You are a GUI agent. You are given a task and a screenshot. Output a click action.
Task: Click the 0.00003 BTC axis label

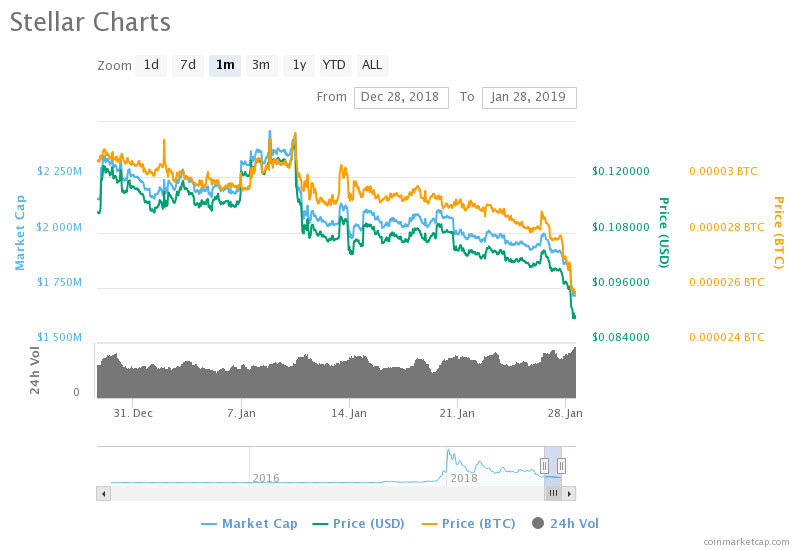click(x=723, y=171)
